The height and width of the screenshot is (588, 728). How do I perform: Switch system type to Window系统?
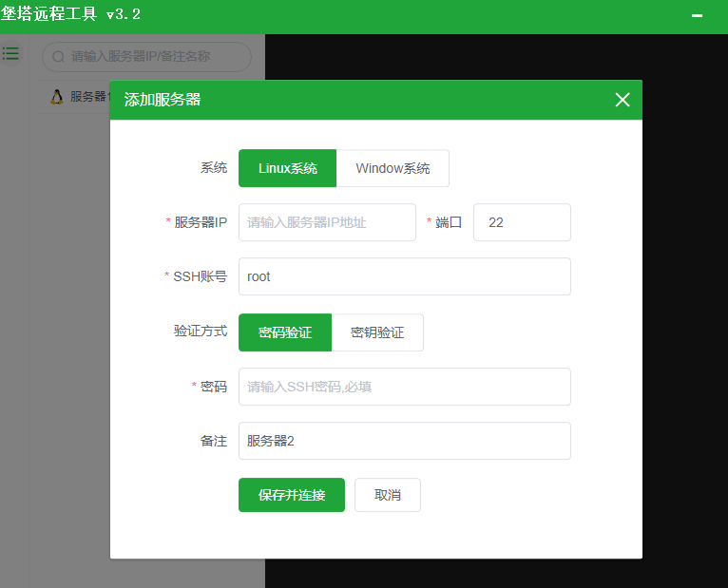(393, 168)
